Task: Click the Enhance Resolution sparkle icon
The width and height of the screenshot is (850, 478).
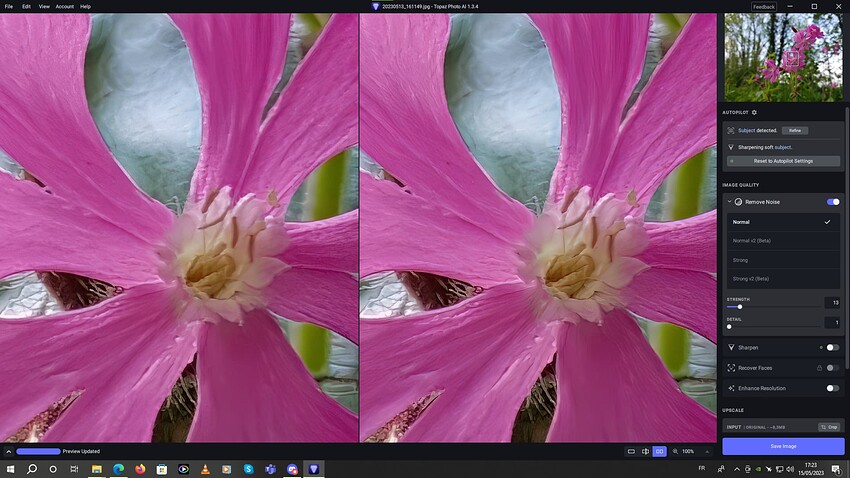Action: pyautogui.click(x=731, y=388)
